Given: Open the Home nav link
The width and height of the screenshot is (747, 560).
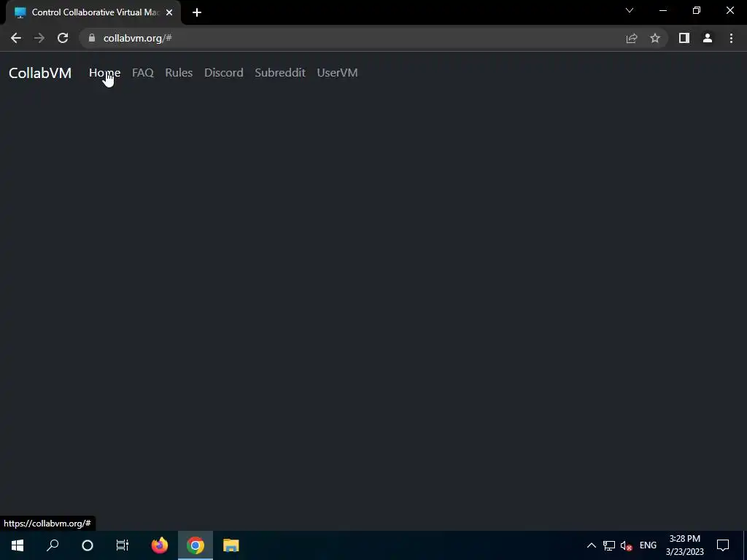Looking at the screenshot, I should coord(104,72).
